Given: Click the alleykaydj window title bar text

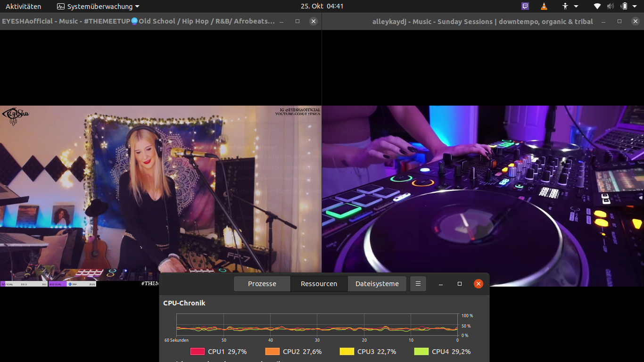Looking at the screenshot, I should click(x=483, y=21).
